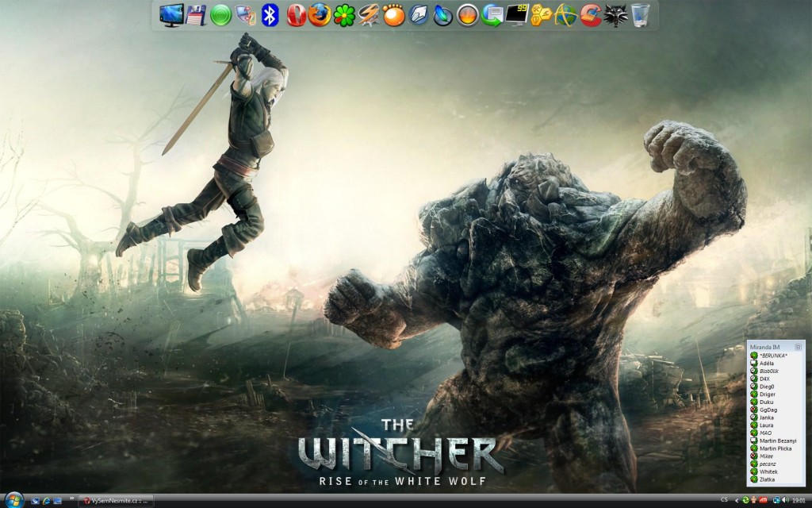This screenshot has height=508, width=812.
Task: Open ICQ green flower icon in dock
Action: [344, 15]
